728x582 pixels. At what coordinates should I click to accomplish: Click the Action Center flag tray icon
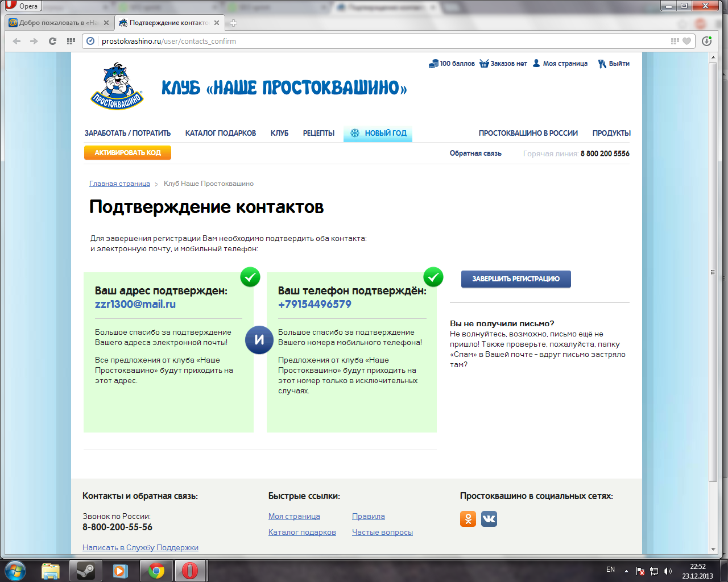[x=640, y=571]
